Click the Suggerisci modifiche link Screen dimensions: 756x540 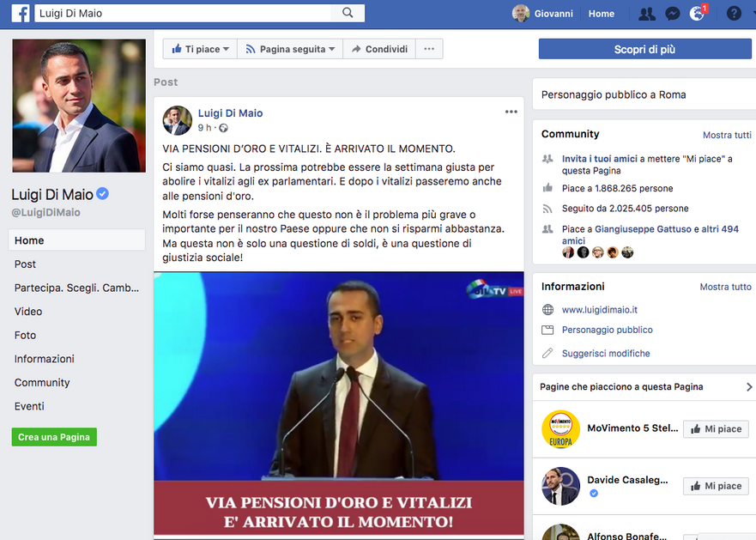pos(606,353)
